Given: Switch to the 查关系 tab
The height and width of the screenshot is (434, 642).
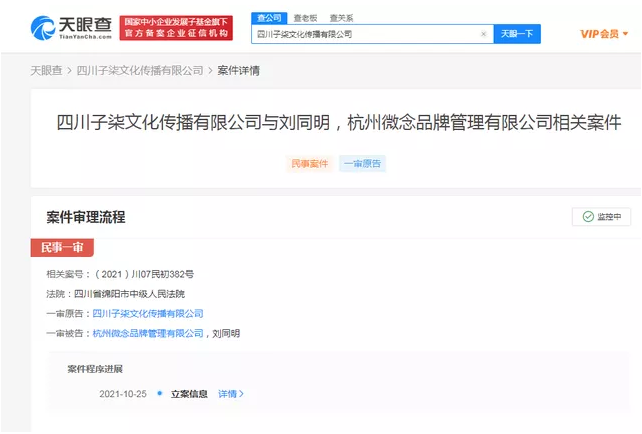Looking at the screenshot, I should click(x=341, y=18).
